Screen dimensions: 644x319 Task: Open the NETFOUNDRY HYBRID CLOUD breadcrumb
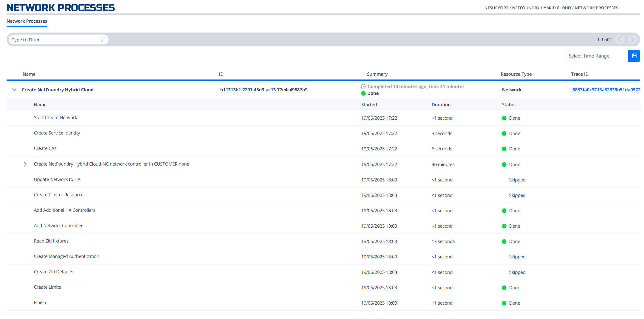point(541,8)
